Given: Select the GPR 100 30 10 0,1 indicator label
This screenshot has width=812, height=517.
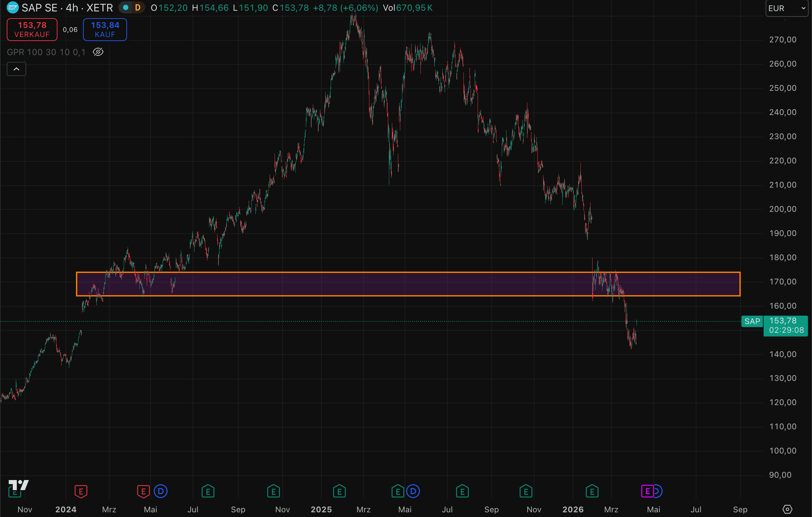Looking at the screenshot, I should tap(46, 52).
